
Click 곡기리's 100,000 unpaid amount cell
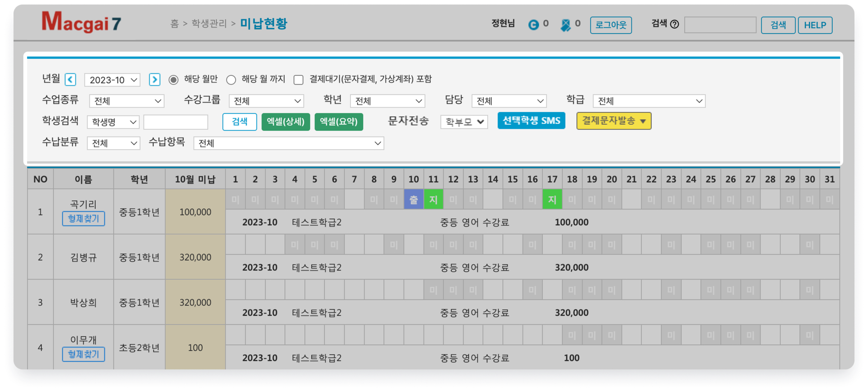tap(195, 212)
